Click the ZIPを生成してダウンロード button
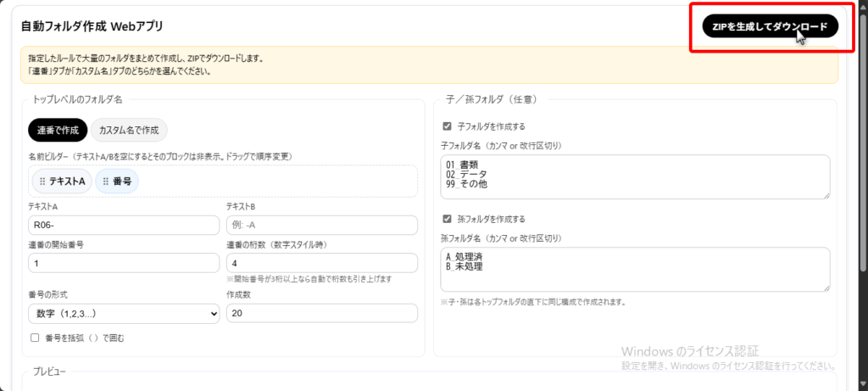This screenshot has height=391, width=868. pyautogui.click(x=770, y=27)
